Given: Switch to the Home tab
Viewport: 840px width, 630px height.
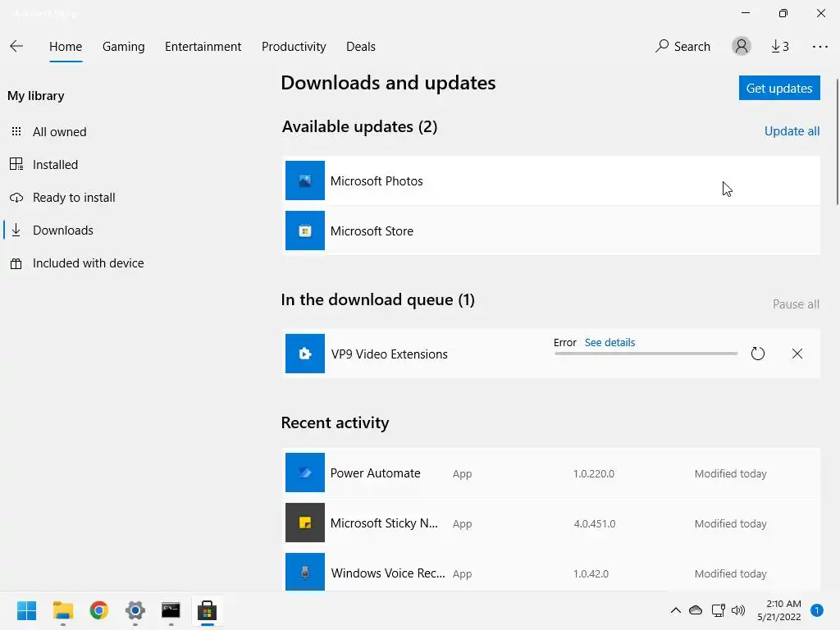Looking at the screenshot, I should tap(66, 47).
